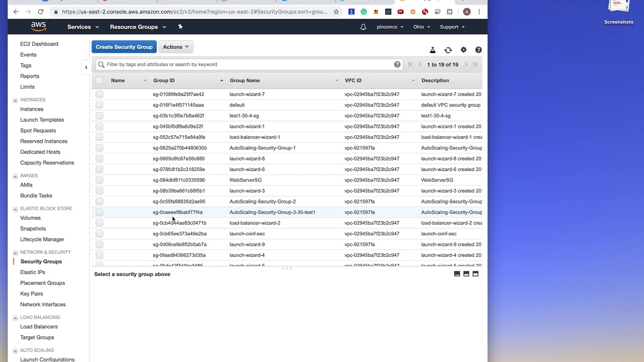The image size is (644, 362).
Task: Reload the browser page
Action: 41,12
